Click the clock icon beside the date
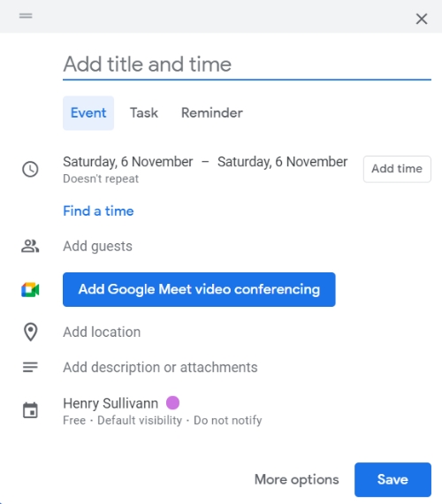 (x=30, y=169)
